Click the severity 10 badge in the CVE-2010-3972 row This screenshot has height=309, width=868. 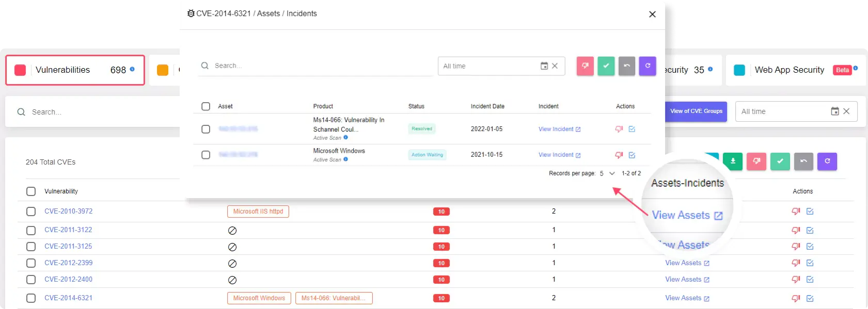[441, 212]
